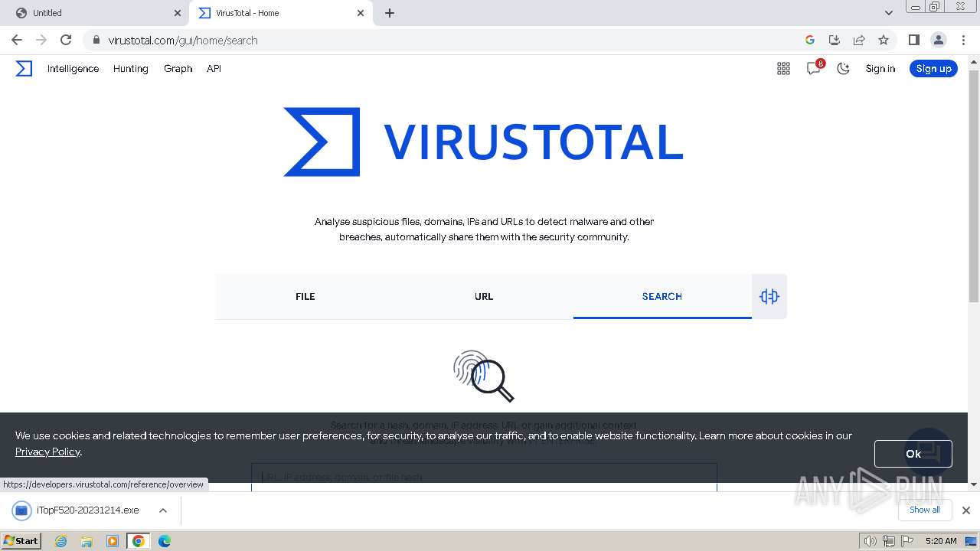Click the Chrome back arrow
This screenshot has height=551, width=980.
(17, 40)
